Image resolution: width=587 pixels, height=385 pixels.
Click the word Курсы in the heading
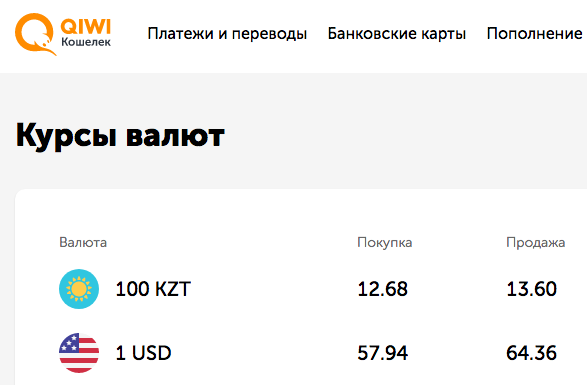(66, 136)
